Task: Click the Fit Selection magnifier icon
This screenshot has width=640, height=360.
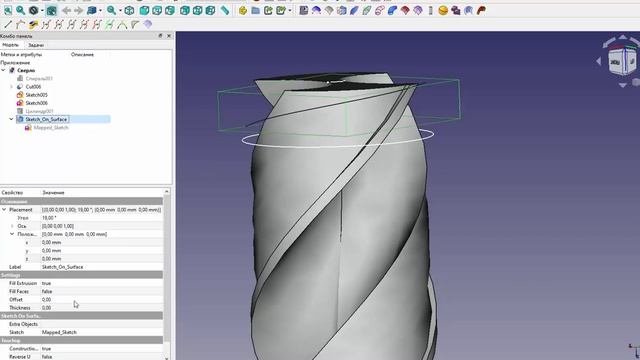Action: click(x=21, y=11)
